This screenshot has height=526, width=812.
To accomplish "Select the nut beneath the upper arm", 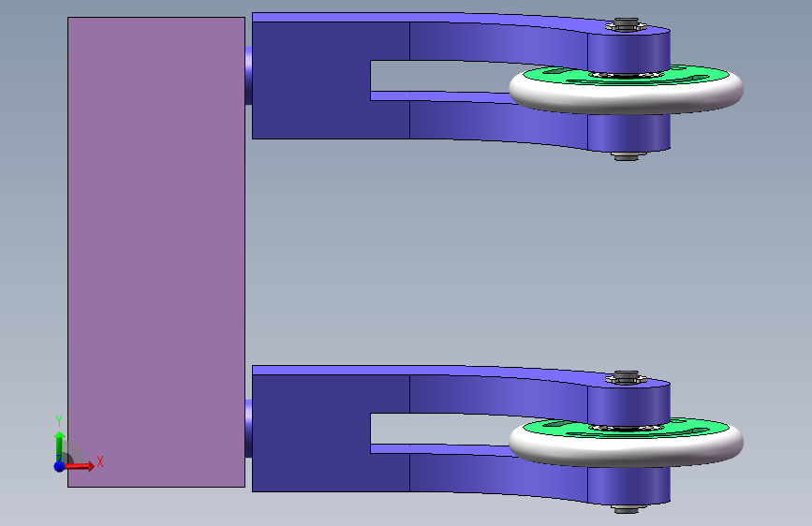I will tap(626, 155).
